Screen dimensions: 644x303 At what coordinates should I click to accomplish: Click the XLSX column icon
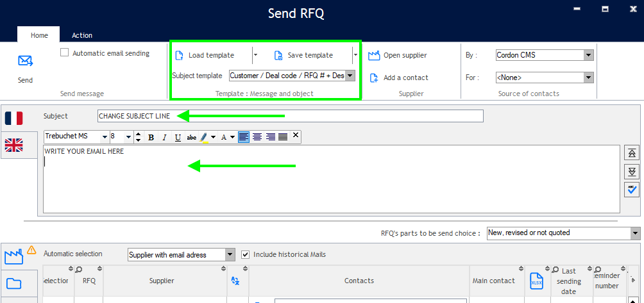coord(536,281)
